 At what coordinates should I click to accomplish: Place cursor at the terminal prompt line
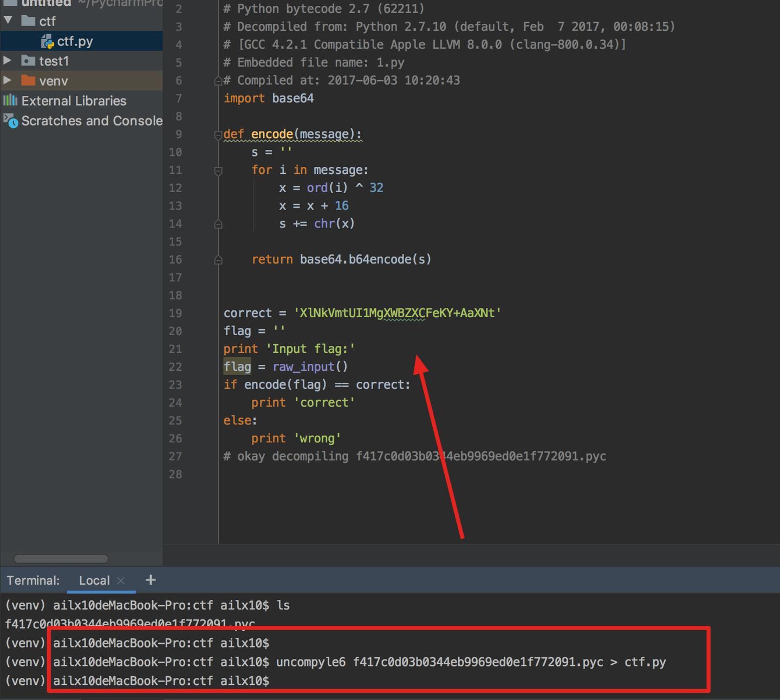pos(282,681)
